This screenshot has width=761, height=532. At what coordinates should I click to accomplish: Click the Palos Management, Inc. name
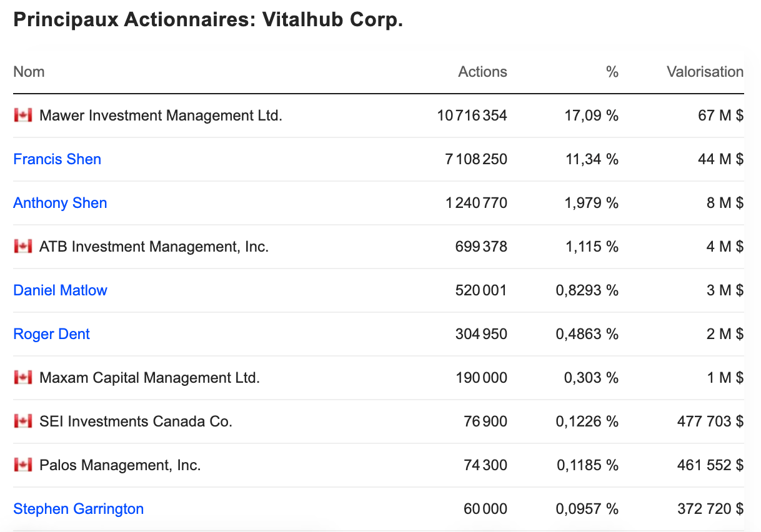[x=120, y=465]
